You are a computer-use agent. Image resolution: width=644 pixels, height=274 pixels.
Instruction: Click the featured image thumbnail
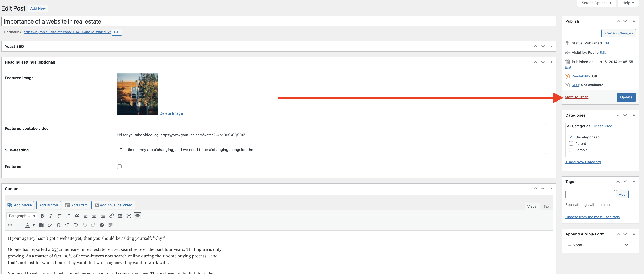(x=138, y=94)
